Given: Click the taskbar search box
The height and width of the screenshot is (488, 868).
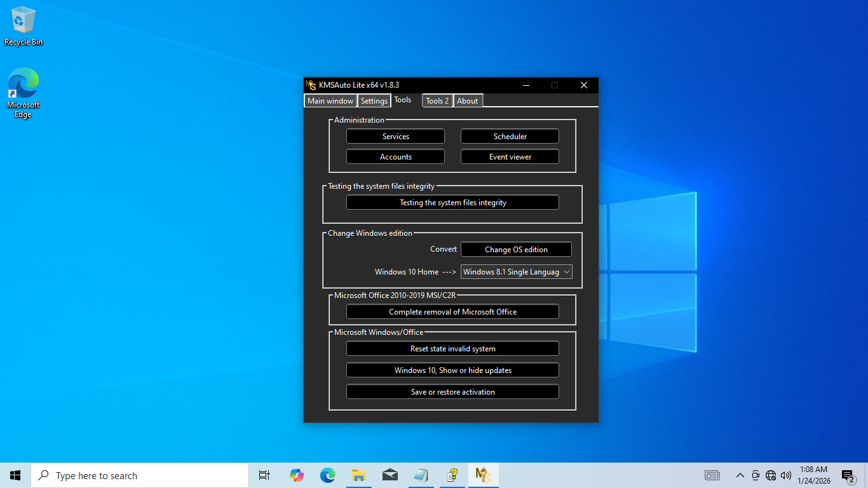Looking at the screenshot, I should 140,475.
